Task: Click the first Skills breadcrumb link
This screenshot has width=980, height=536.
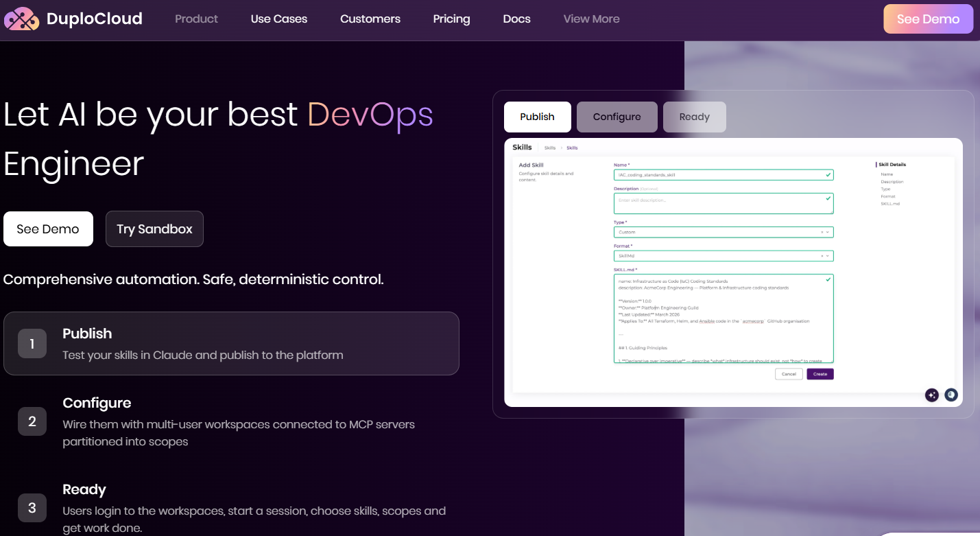Action: [x=550, y=148]
